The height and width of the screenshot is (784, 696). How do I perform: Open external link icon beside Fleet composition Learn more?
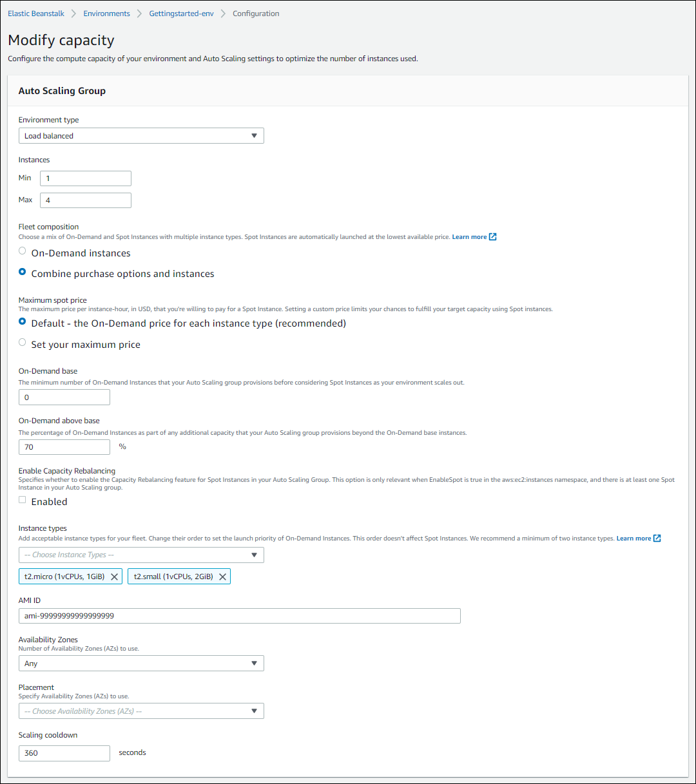493,237
